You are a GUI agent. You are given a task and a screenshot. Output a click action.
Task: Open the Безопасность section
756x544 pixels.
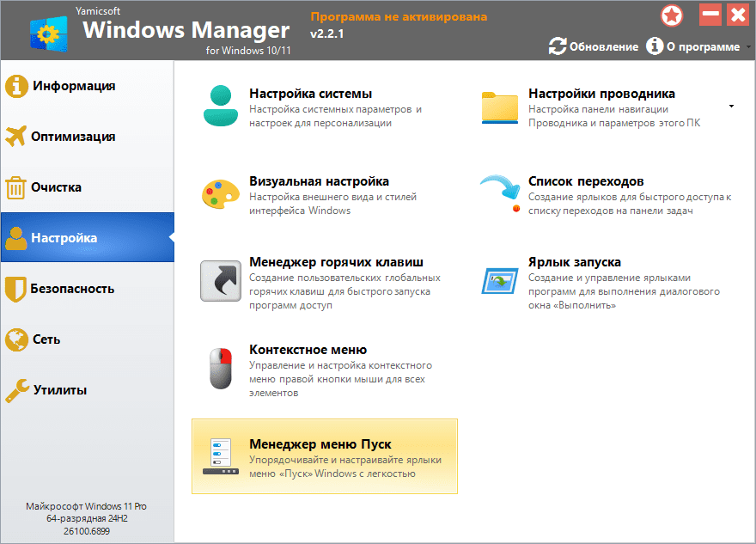click(x=88, y=289)
